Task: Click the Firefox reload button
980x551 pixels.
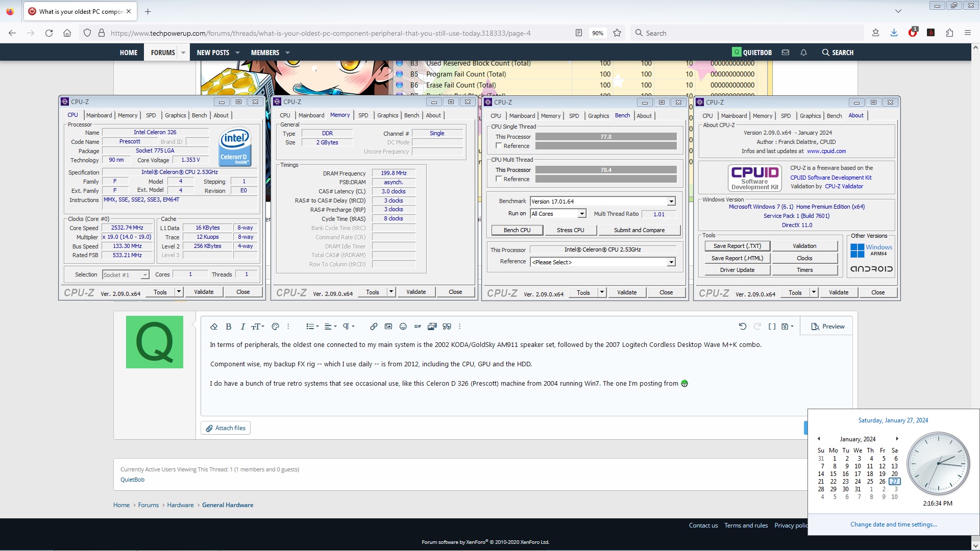Action: 49,33
